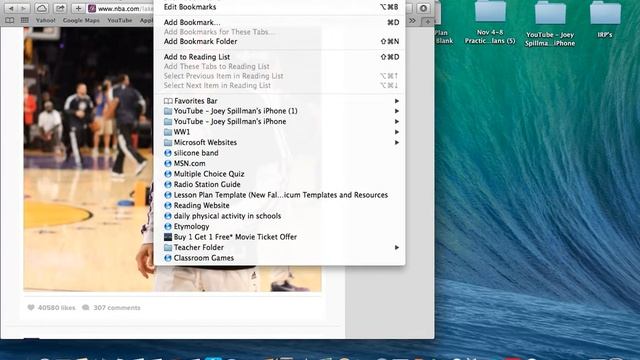
Task: Choose Add Bookmark Folder
Action: point(280,41)
